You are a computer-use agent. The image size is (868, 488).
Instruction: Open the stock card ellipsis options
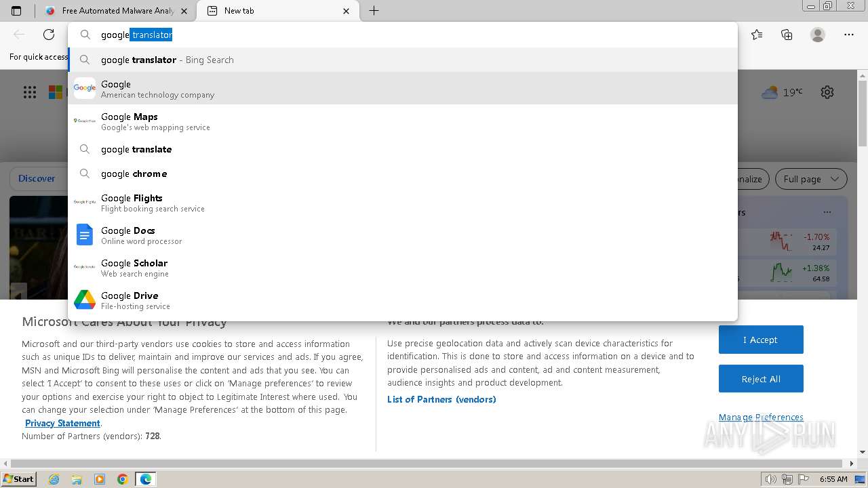tap(827, 212)
